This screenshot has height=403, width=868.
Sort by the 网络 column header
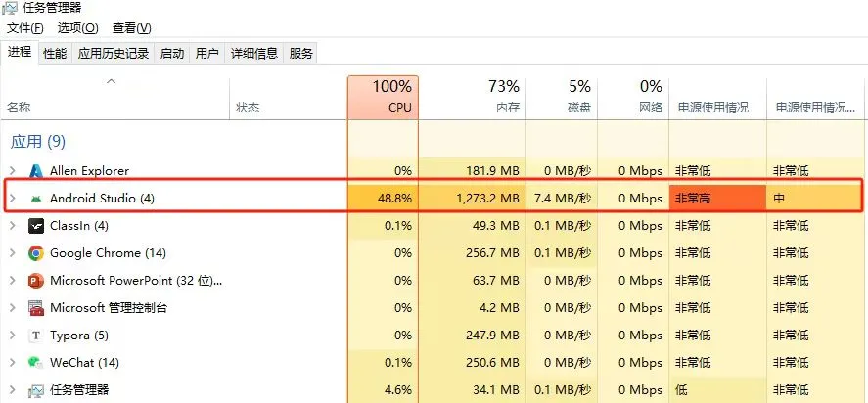[633, 98]
